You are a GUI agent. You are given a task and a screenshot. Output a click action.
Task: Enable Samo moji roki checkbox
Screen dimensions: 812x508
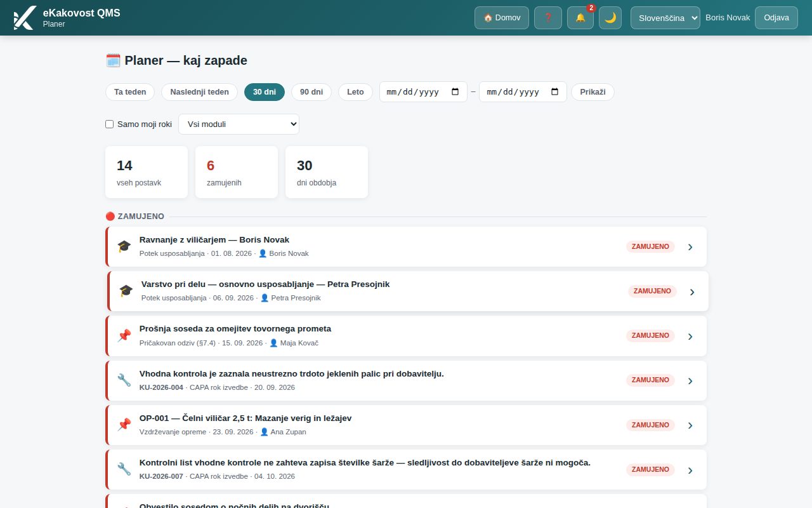point(109,124)
